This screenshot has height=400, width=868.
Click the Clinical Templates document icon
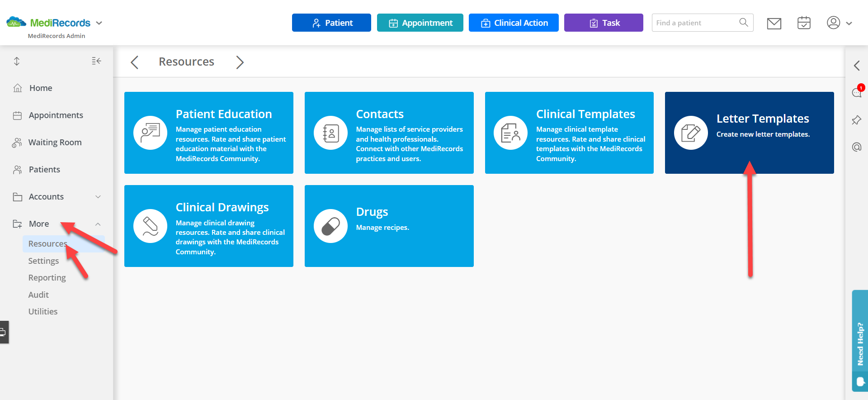pyautogui.click(x=510, y=133)
